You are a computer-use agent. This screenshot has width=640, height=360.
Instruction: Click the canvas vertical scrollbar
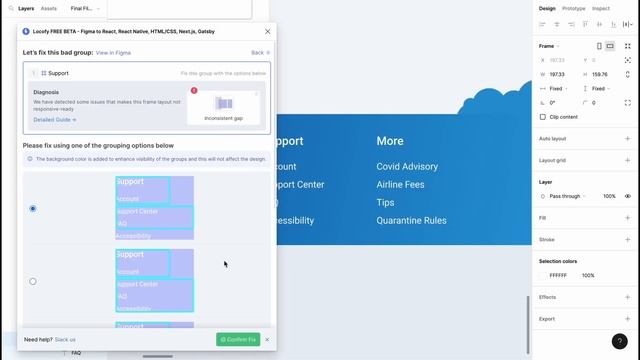[528, 325]
